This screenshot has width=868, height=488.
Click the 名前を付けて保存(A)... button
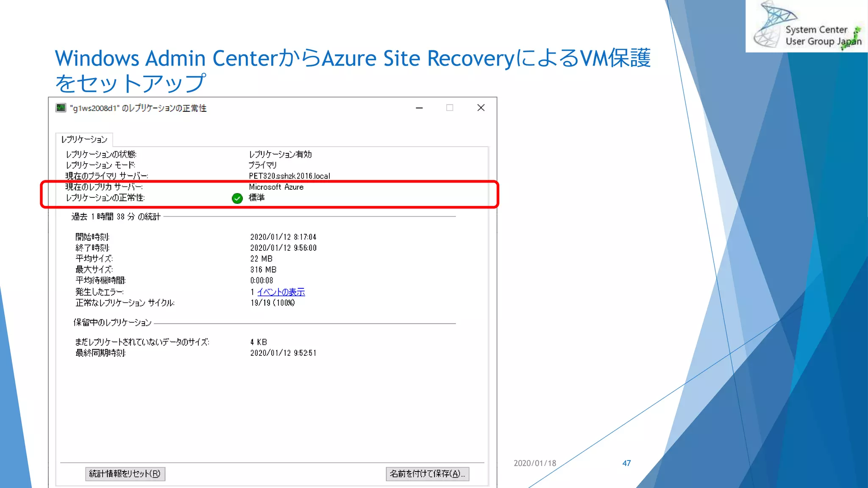tap(427, 474)
